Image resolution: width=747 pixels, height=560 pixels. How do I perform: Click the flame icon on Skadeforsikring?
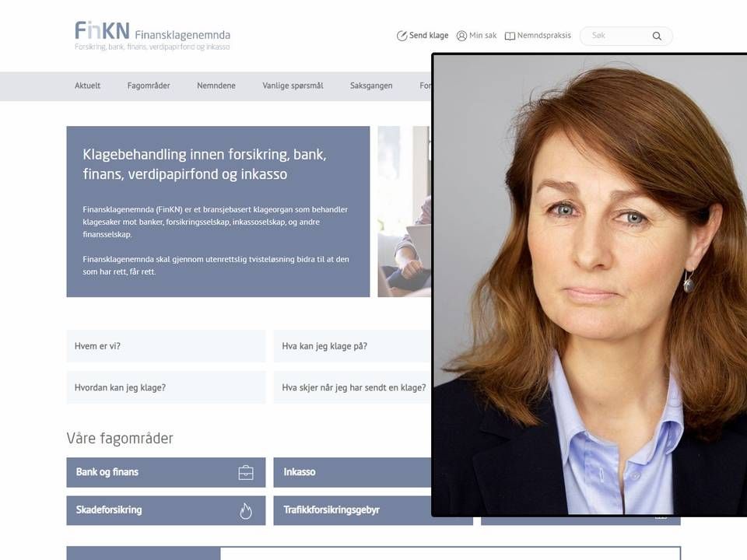[246, 510]
